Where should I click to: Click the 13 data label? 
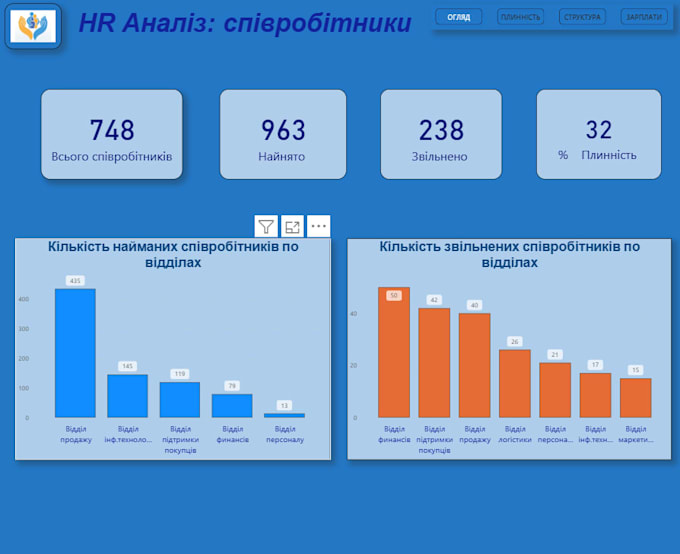point(284,406)
